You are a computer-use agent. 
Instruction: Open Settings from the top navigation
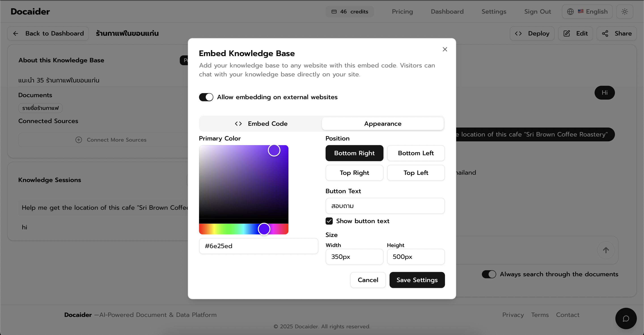click(x=494, y=11)
